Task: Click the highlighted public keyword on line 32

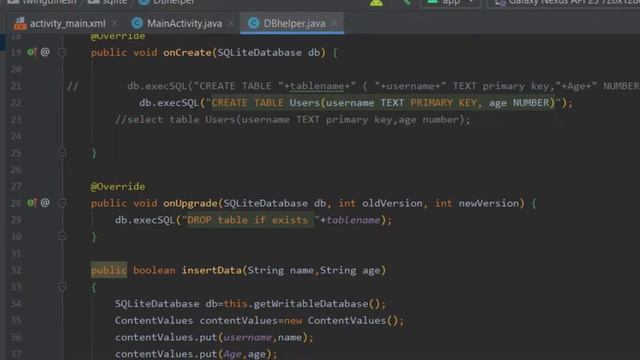Action: pos(109,270)
